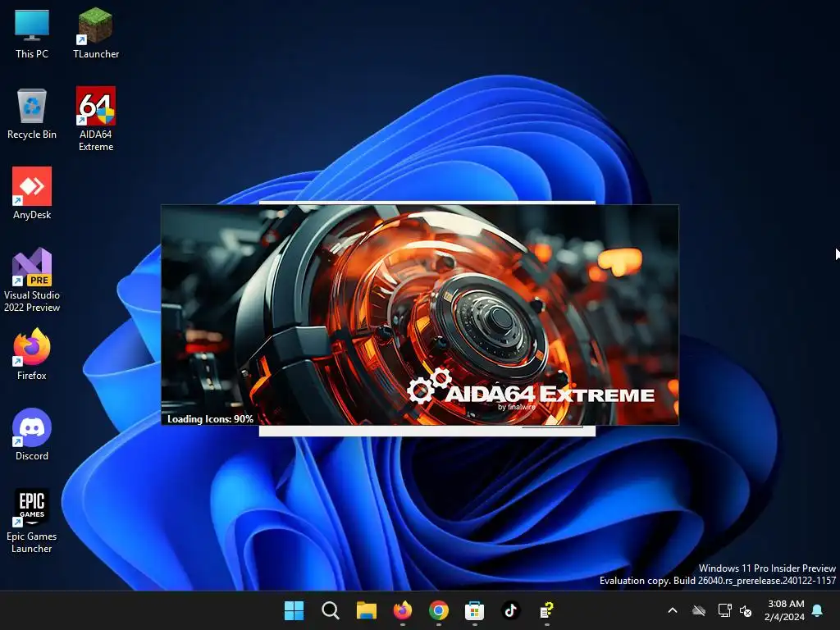Click the Loading Icons: 90% status text
This screenshot has height=630, width=840.
pyautogui.click(x=210, y=419)
